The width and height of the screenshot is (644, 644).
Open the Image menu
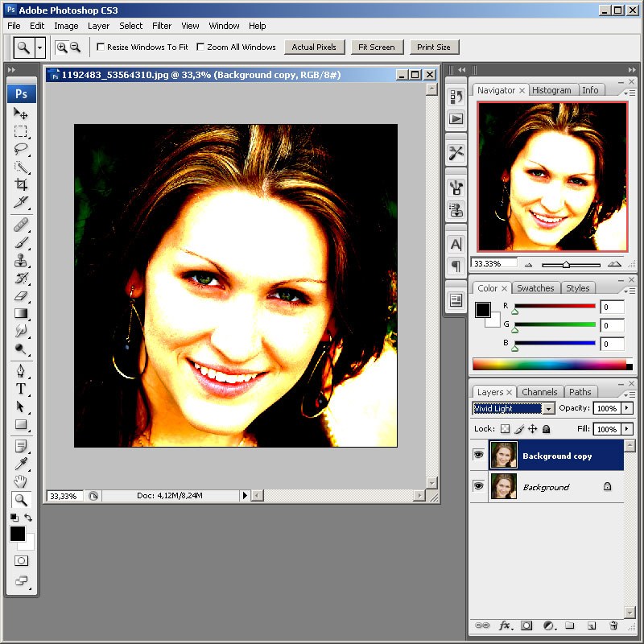click(x=66, y=26)
